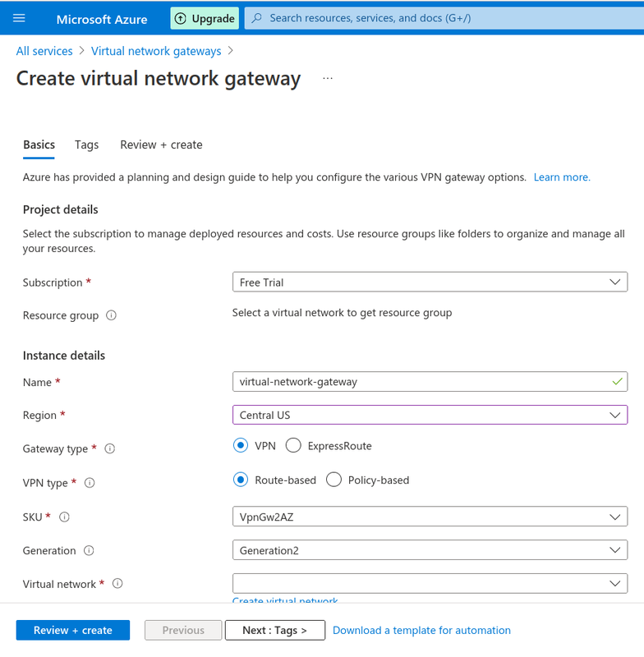The height and width of the screenshot is (657, 644).
Task: Choose Route-based VPN type
Action: pos(241,480)
